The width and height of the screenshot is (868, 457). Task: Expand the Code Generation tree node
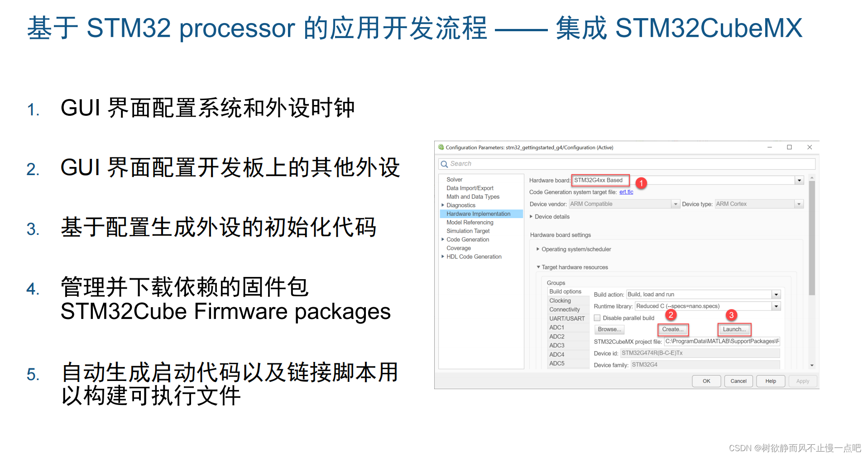click(x=443, y=239)
